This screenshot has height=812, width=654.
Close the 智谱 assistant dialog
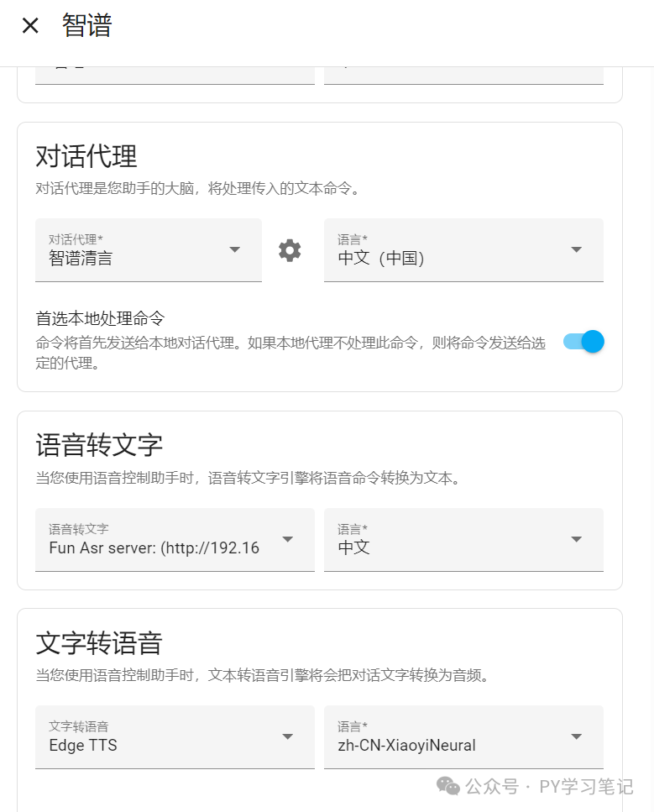tap(30, 25)
